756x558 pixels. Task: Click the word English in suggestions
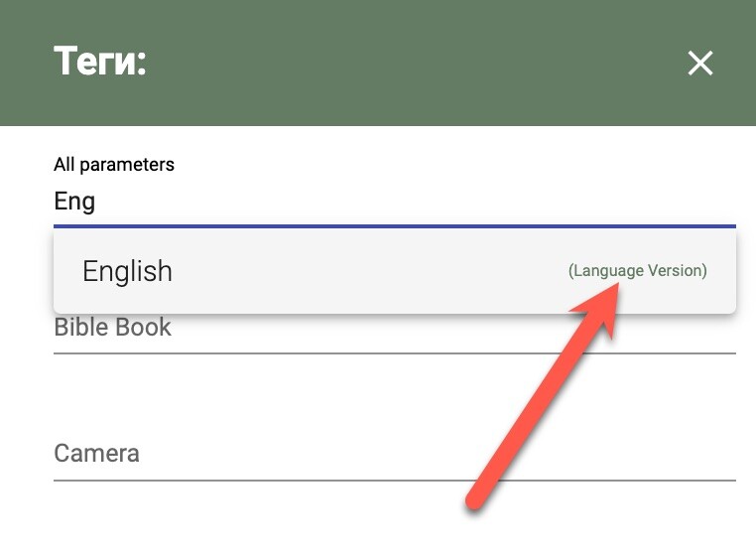click(x=127, y=271)
